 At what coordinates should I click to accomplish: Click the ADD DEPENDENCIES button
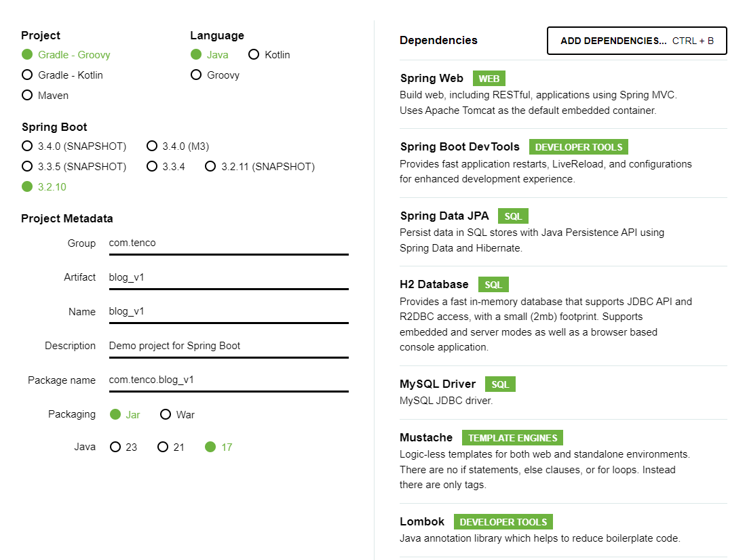[636, 41]
